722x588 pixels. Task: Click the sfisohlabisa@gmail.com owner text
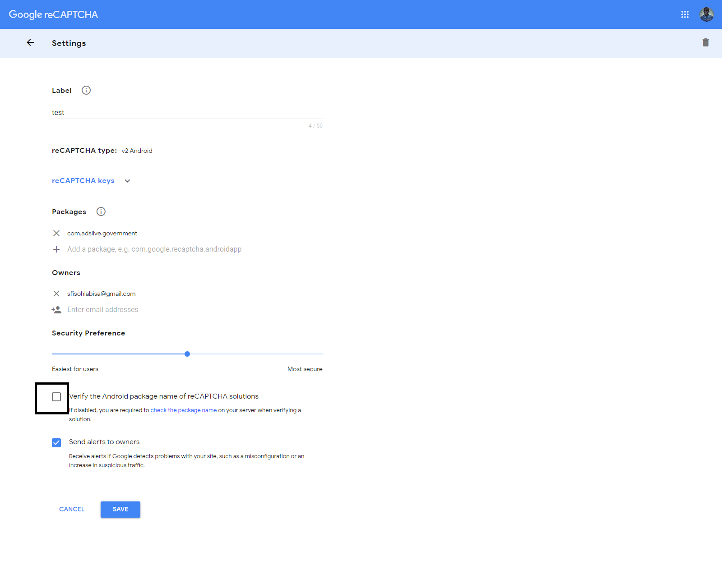pyautogui.click(x=102, y=294)
